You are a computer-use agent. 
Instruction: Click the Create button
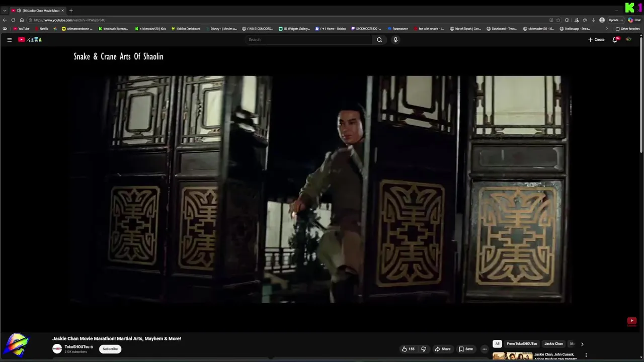click(x=596, y=40)
